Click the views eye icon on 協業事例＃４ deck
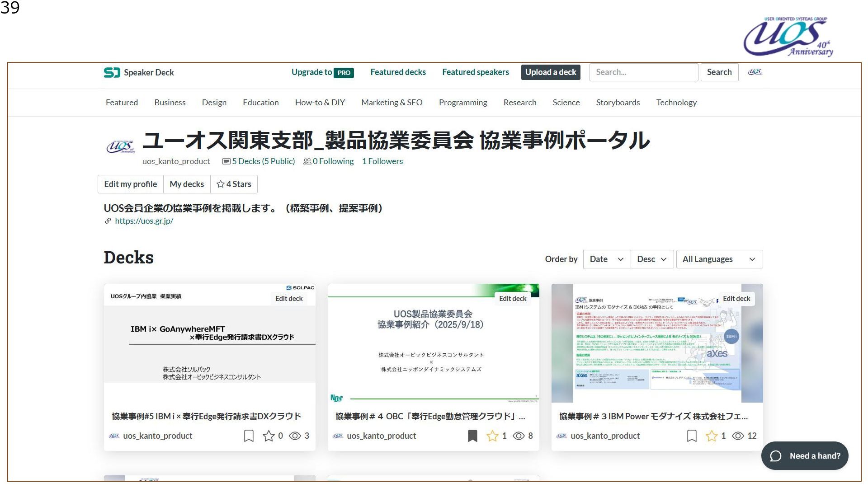 [x=519, y=436]
